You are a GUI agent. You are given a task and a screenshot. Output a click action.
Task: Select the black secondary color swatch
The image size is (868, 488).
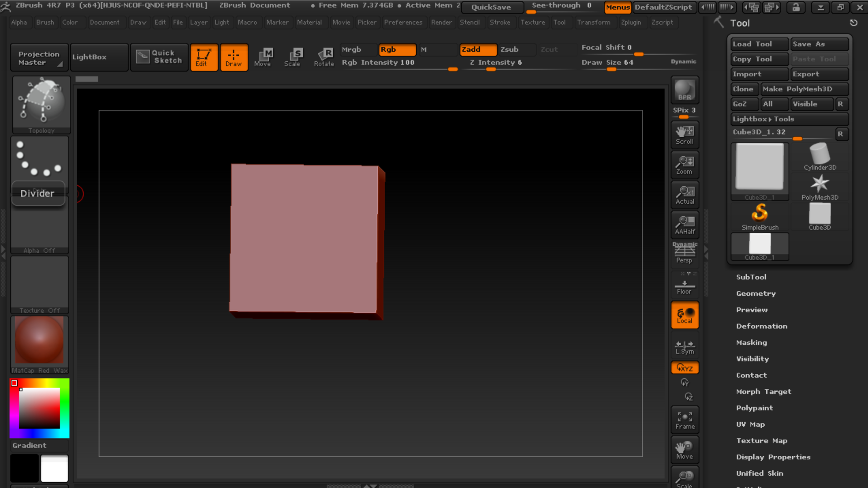25,468
